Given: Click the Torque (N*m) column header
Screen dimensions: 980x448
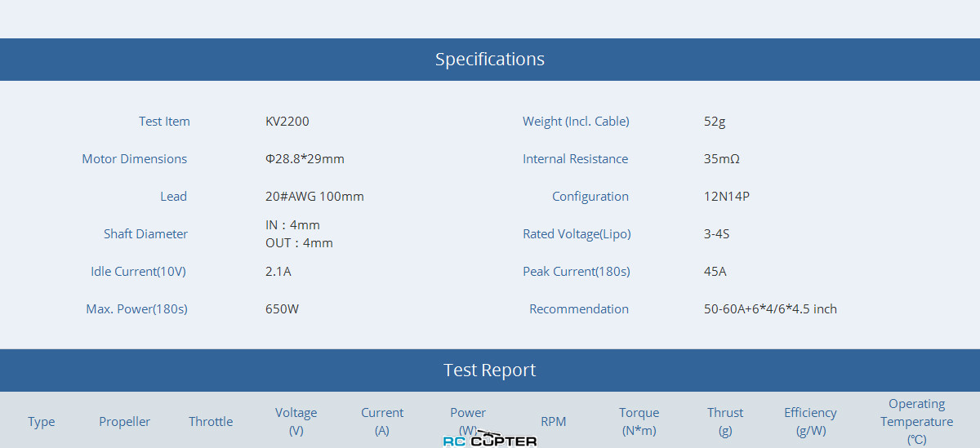Looking at the screenshot, I should pos(639,421).
